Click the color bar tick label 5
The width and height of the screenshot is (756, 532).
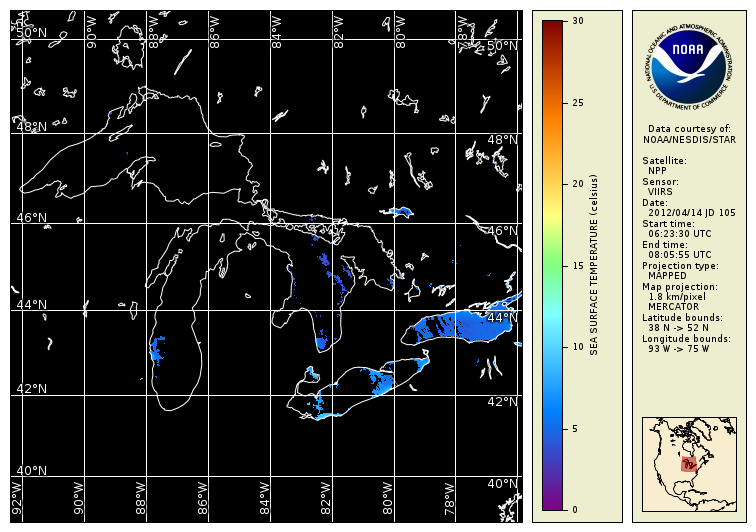575,429
